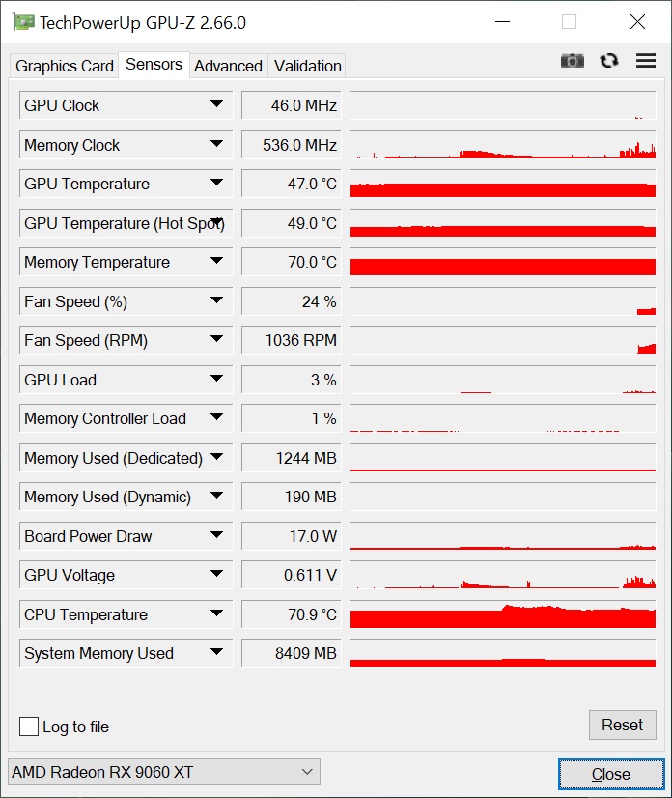Viewport: 672px width, 798px height.
Task: Click the Close button
Action: [611, 774]
